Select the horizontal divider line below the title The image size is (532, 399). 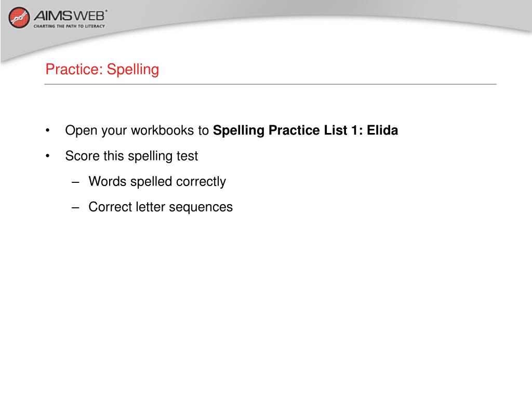270,84
